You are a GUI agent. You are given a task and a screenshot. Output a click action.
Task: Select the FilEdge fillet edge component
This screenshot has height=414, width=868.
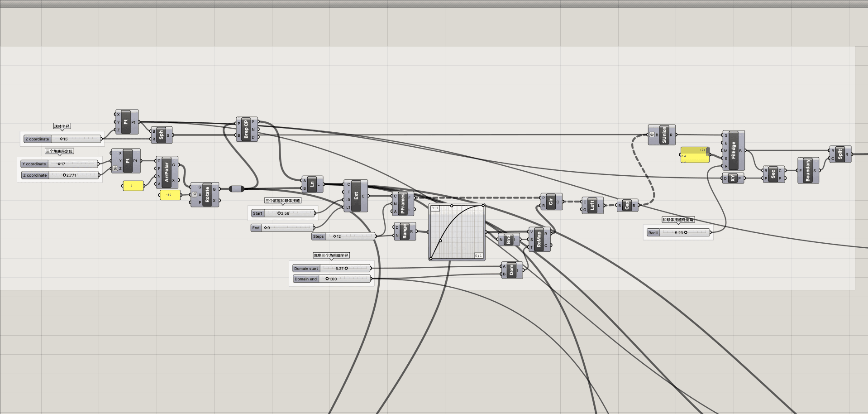point(734,150)
